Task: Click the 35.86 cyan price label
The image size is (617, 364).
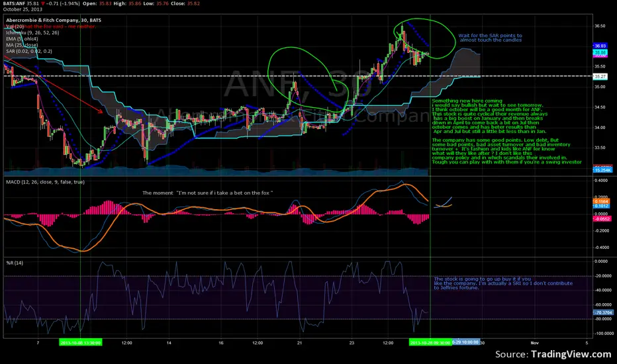Action: [600, 52]
